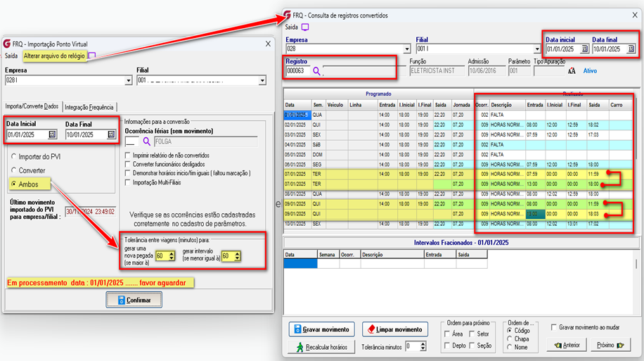Click Entrada 13:00 cell on 09/01/2025

click(535, 214)
